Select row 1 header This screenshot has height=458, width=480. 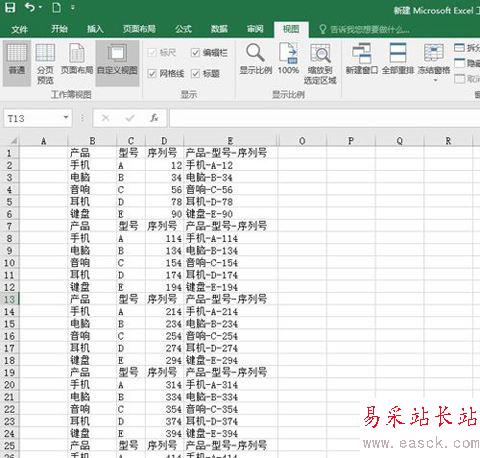10,153
